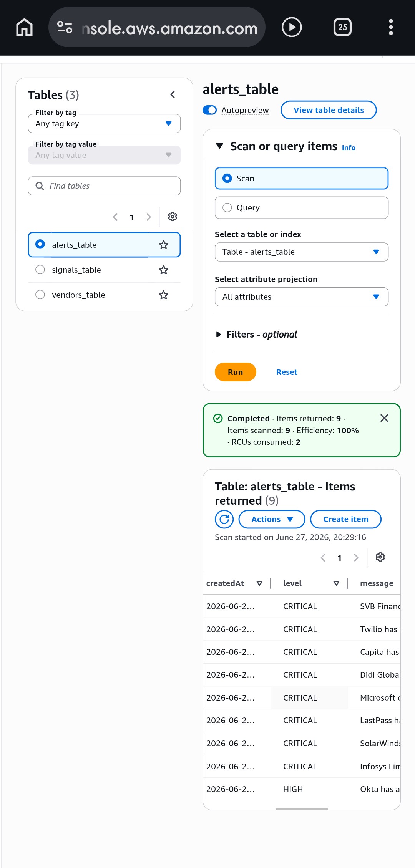Click the 'SolarWinds' message cell
Screen dimensions: 415x868
(x=380, y=744)
